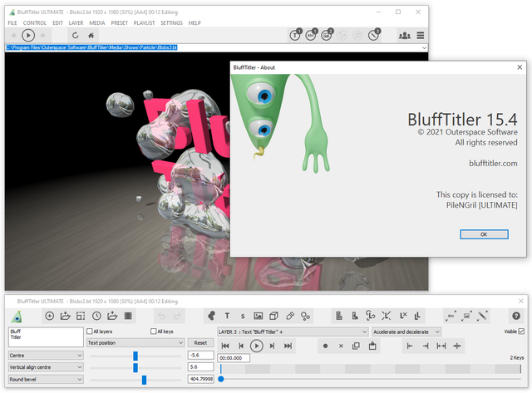Image resolution: width=532 pixels, height=393 pixels.
Task: Toggle the Visible checkbox
Action: tap(521, 332)
